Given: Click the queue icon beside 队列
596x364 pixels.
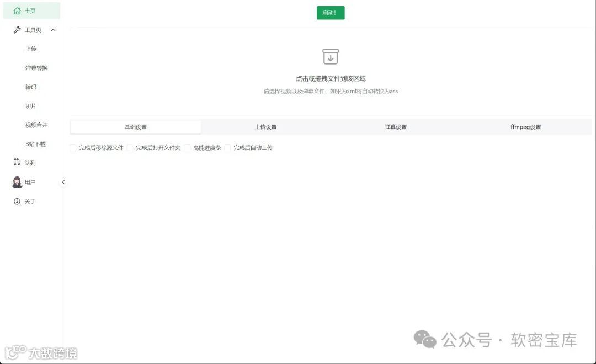Looking at the screenshot, I should (17, 162).
